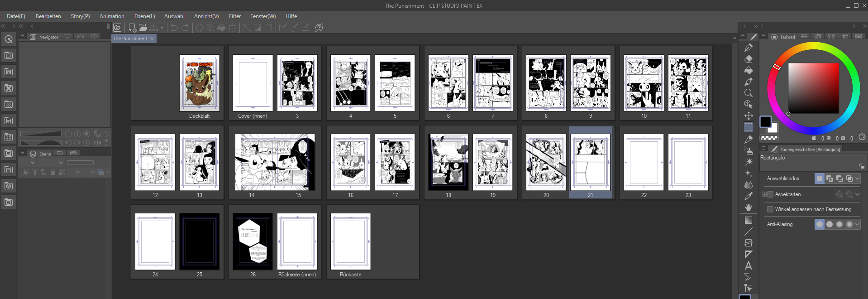Open Tooleigenschaften panel hamburger menu
The height and width of the screenshot is (299, 868).
coord(763,149)
